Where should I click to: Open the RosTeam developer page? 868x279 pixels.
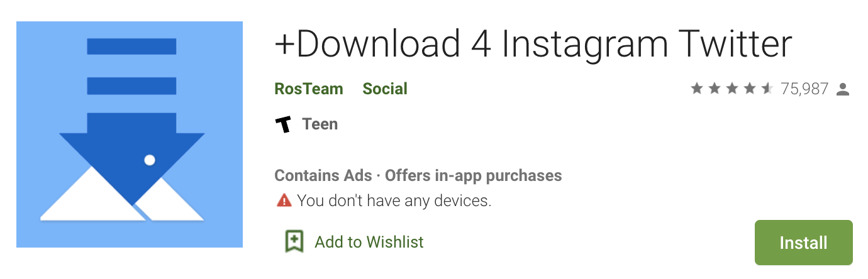click(309, 89)
